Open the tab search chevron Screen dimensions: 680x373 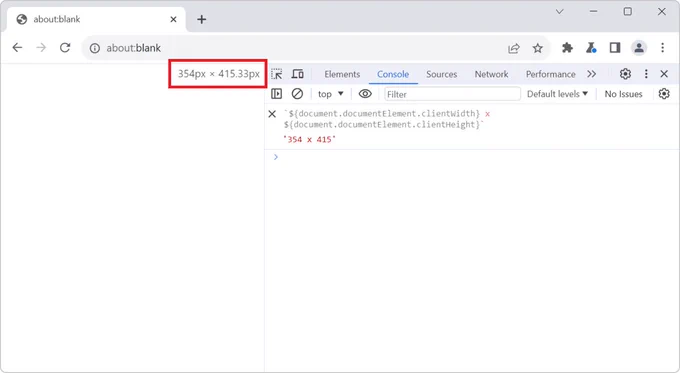click(560, 12)
